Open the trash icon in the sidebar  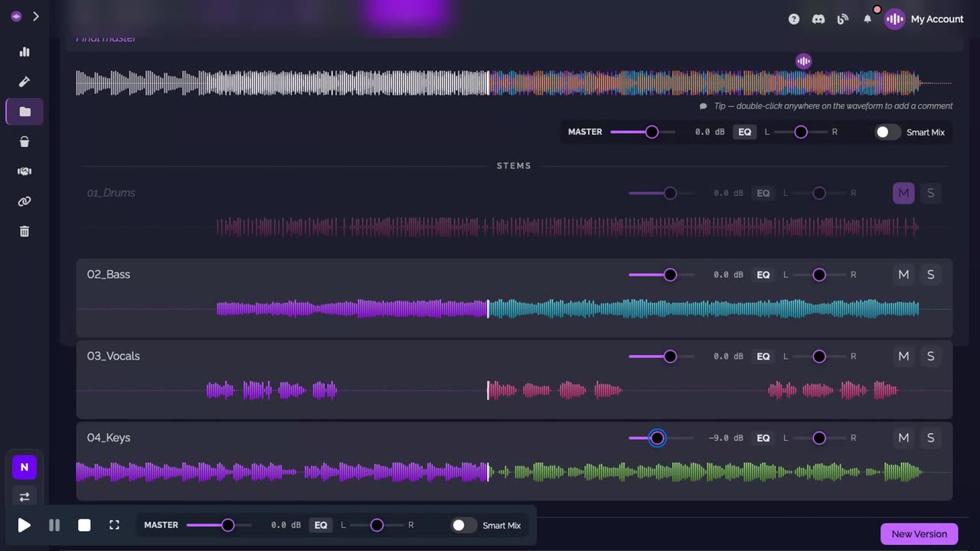click(x=24, y=231)
